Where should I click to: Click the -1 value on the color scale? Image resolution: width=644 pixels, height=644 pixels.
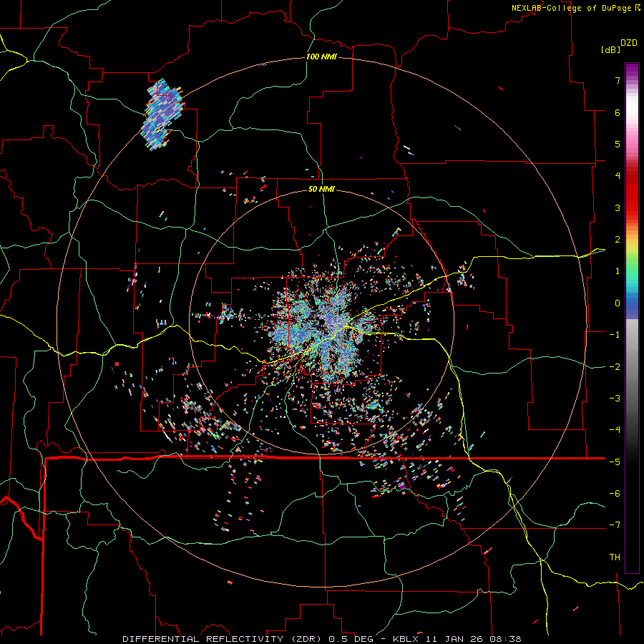[x=615, y=335]
